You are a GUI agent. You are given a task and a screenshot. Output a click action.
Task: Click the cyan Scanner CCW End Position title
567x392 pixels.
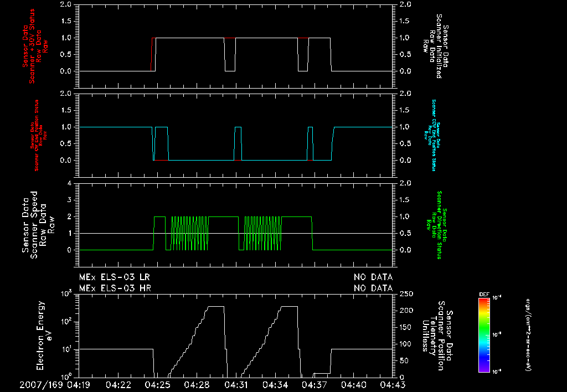click(x=432, y=135)
